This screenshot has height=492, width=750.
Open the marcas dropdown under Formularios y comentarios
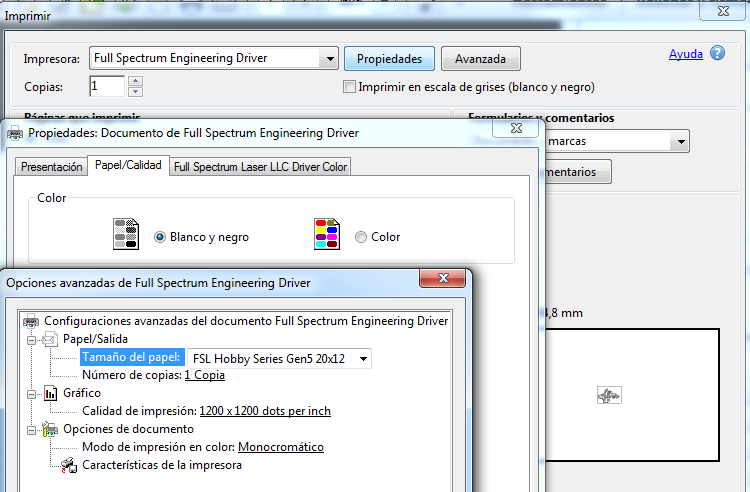(680, 142)
